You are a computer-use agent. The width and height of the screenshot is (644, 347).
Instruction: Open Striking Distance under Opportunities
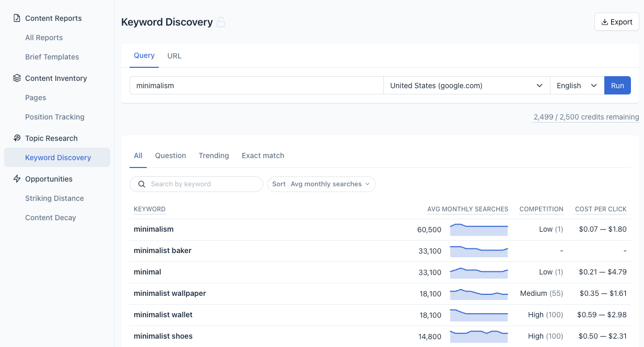click(54, 198)
